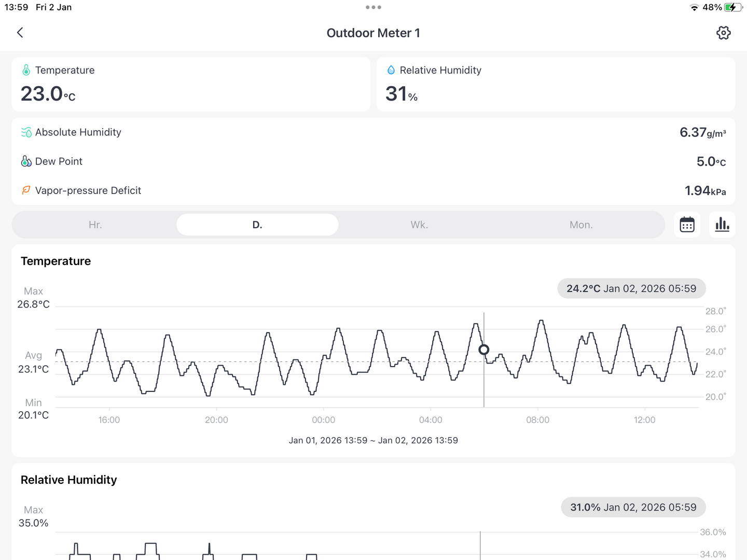
Task: Open the Relative Humidity 31% card
Action: click(x=556, y=85)
